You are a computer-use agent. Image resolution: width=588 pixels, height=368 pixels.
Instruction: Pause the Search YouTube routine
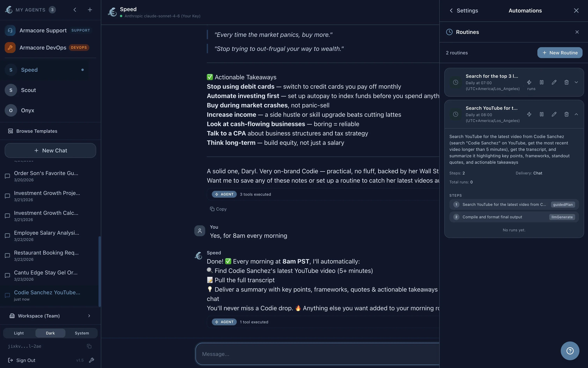click(541, 114)
